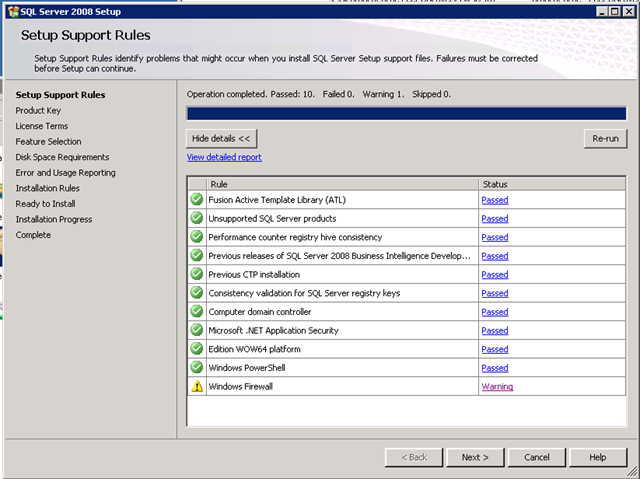Click the yellow warning icon for Windows Firewall
The image size is (640, 479).
point(197,386)
